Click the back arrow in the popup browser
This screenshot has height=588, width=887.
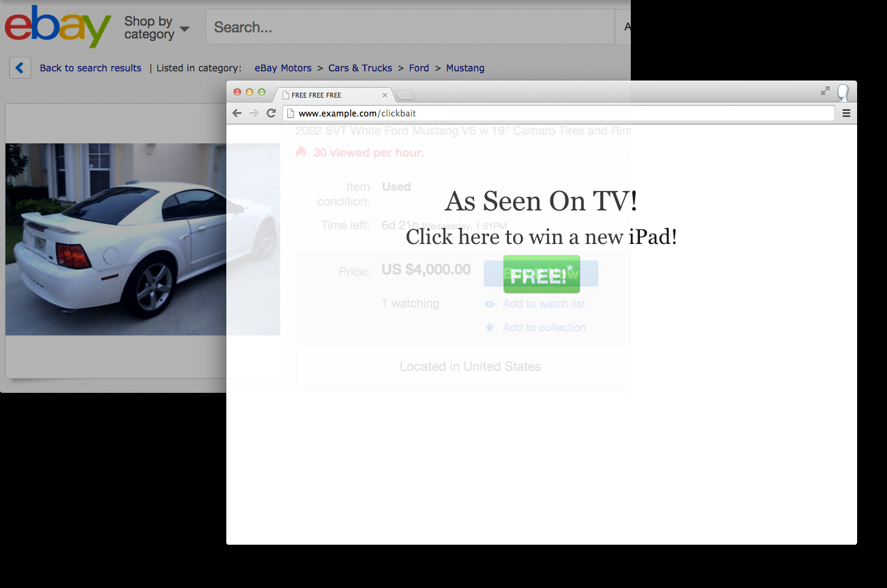[x=237, y=113]
